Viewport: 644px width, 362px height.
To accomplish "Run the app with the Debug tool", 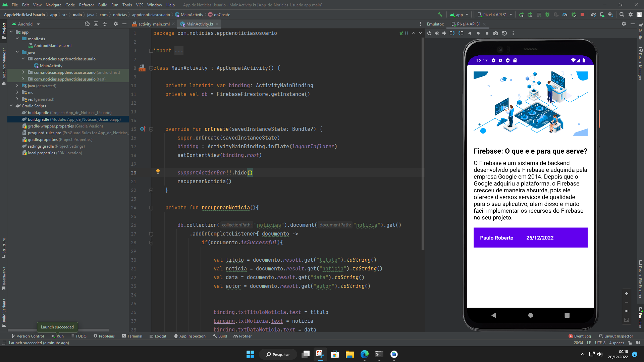I will click(547, 15).
